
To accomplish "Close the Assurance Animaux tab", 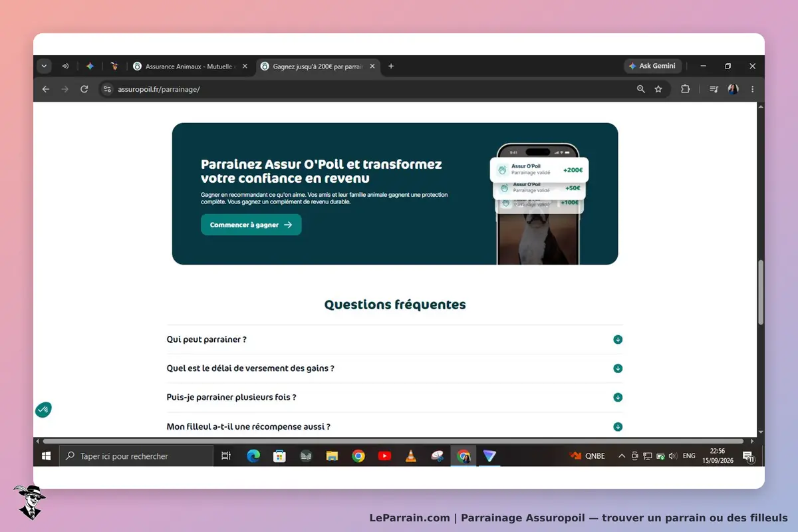I will [245, 66].
